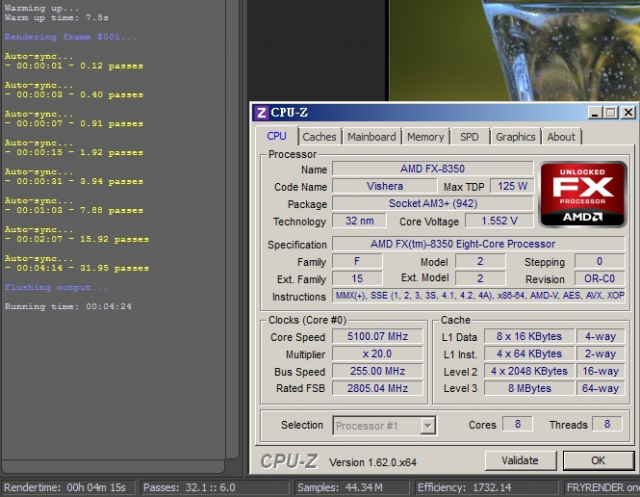Click the x 20.0 multiplier value
640x497 pixels.
[x=378, y=354]
